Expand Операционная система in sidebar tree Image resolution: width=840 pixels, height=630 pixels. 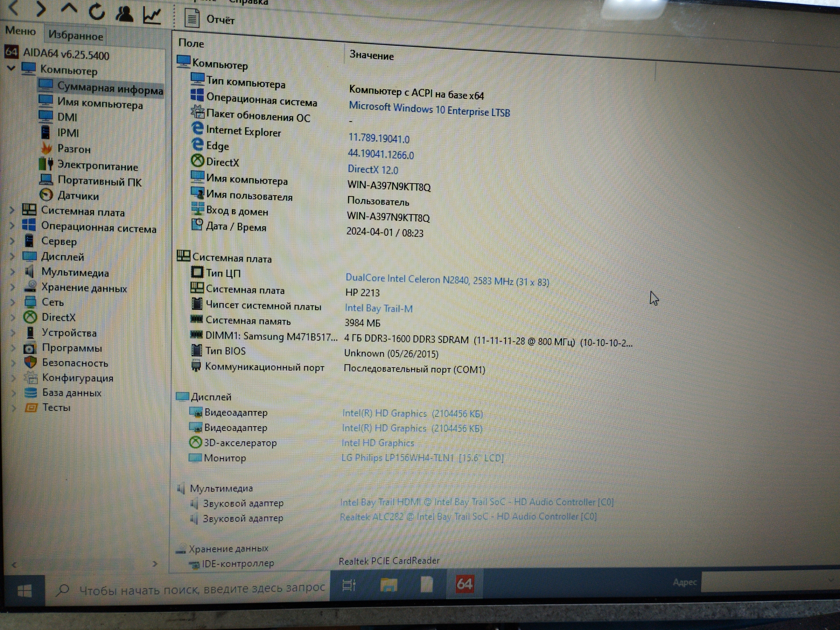[12, 226]
